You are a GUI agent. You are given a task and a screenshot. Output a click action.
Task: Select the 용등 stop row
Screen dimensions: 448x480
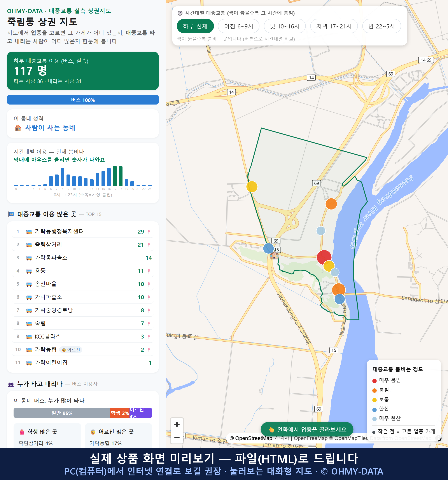[83, 271]
